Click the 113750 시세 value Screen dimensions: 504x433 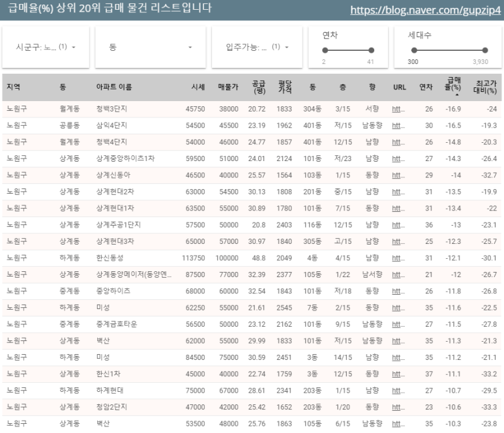(194, 258)
